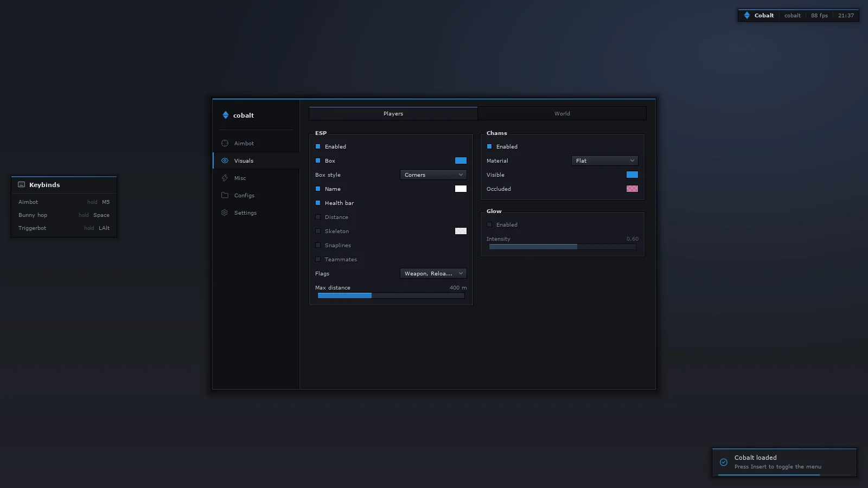Click the Bunny hop Space keybind row
The height and width of the screenshot is (488, 868).
point(64,215)
